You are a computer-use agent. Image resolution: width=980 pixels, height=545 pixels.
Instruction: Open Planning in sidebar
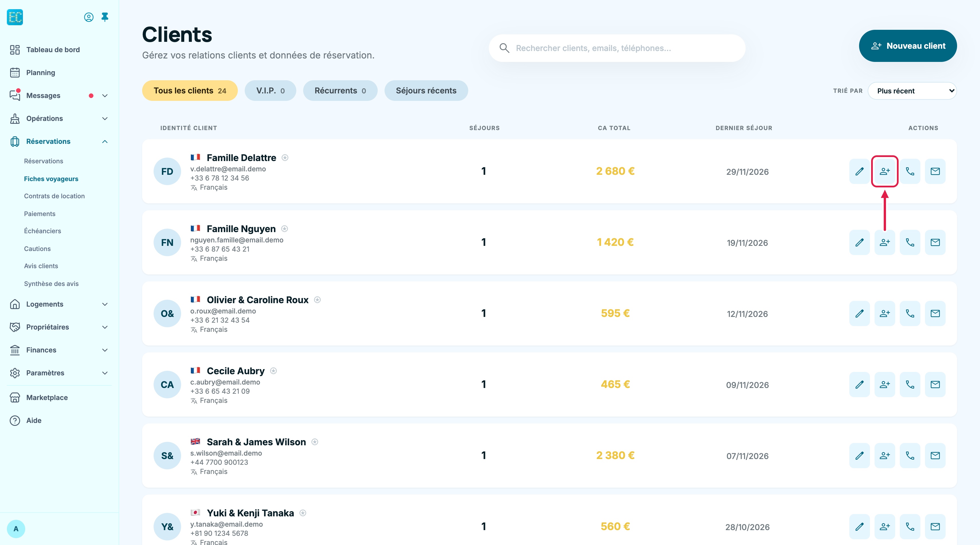(40, 73)
